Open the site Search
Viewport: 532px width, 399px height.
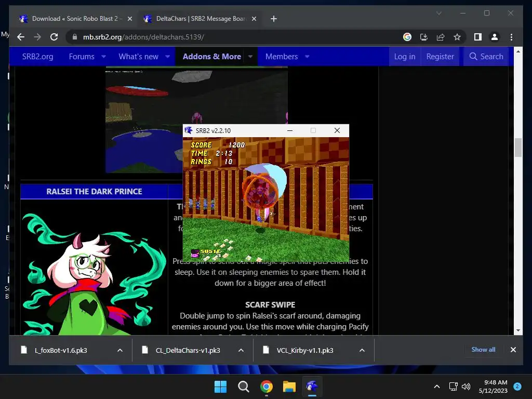[486, 56]
